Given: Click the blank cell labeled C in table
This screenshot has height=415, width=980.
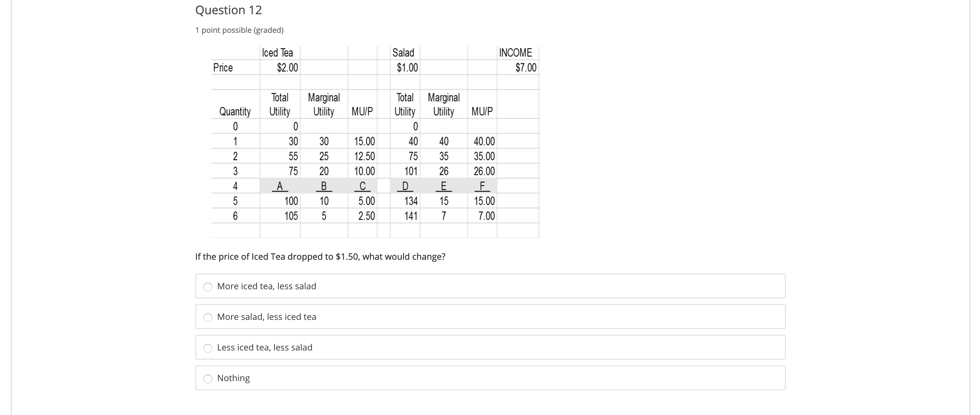Looking at the screenshot, I should click(363, 186).
